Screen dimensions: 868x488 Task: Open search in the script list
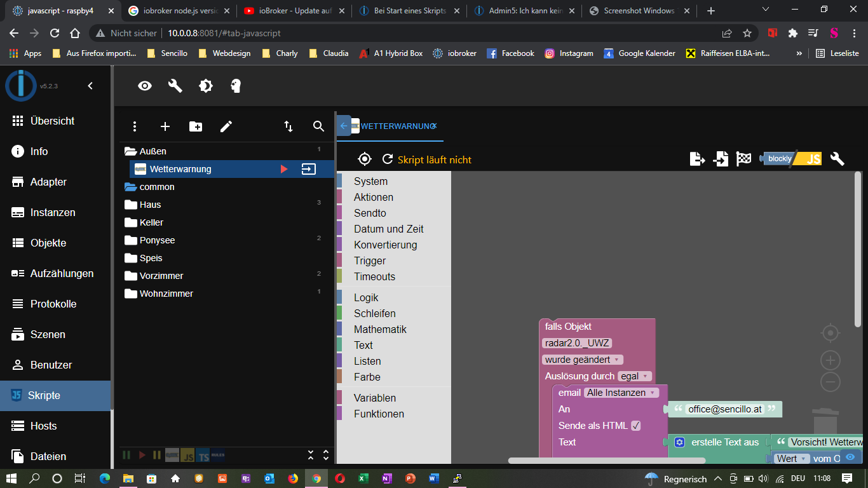click(319, 126)
